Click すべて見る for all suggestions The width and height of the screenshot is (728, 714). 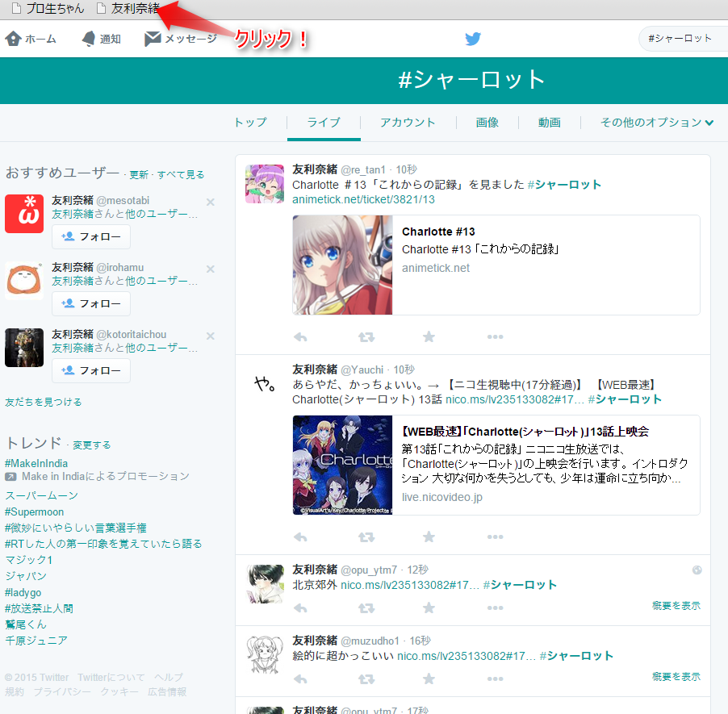(x=181, y=174)
